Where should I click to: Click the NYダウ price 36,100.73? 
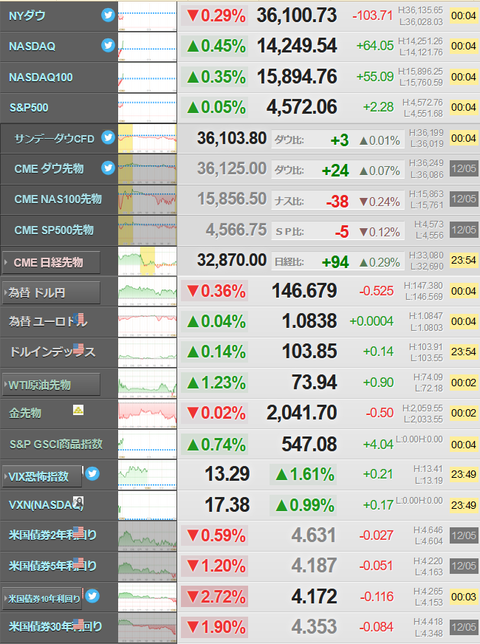click(297, 16)
